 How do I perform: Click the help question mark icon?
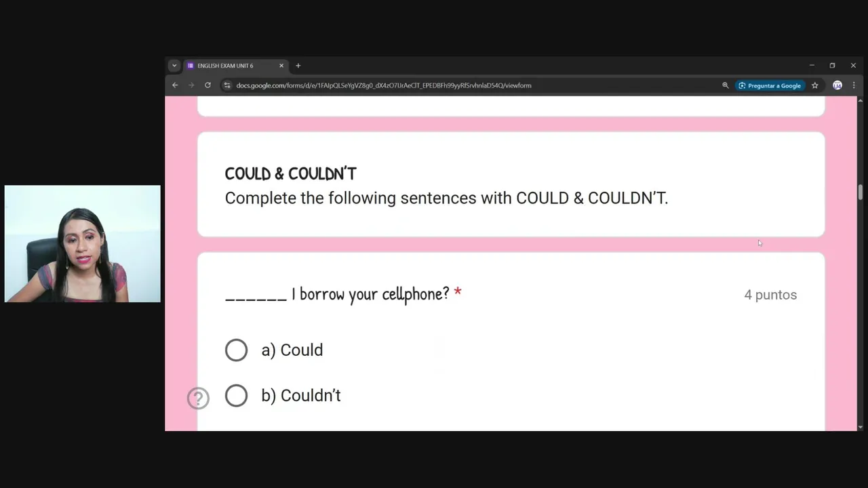point(198,398)
